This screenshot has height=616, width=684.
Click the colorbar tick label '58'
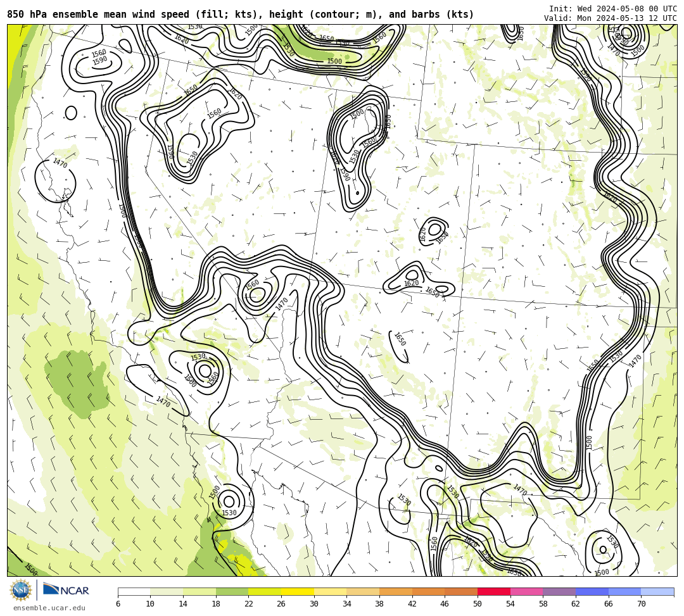543,604
